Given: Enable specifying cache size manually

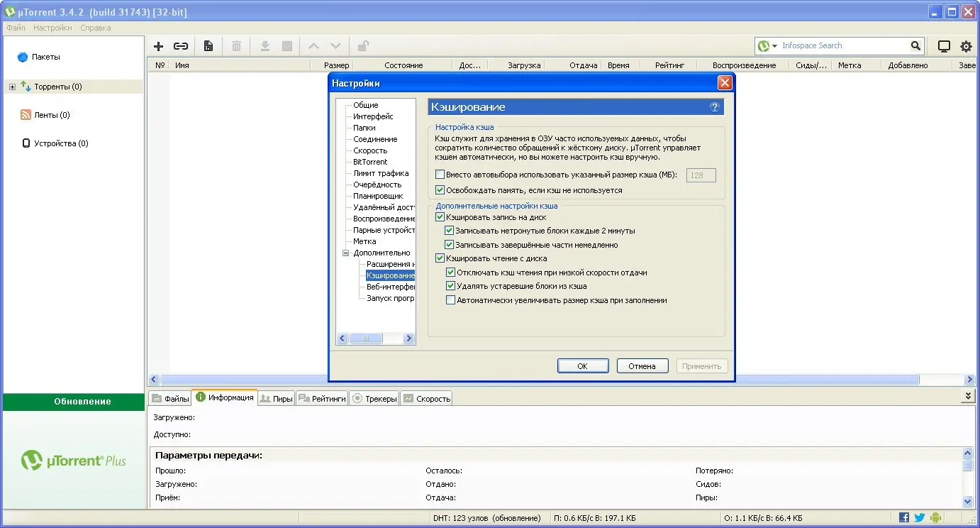Looking at the screenshot, I should 439,173.
